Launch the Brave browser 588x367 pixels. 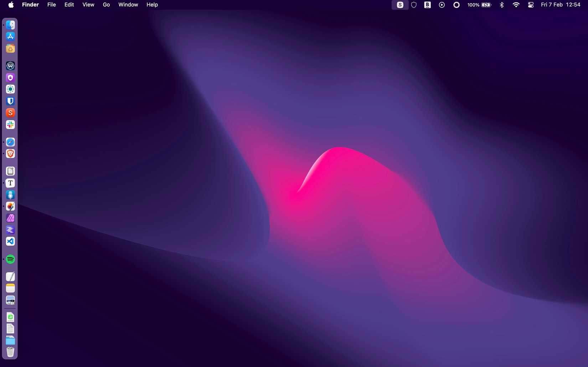(10, 153)
